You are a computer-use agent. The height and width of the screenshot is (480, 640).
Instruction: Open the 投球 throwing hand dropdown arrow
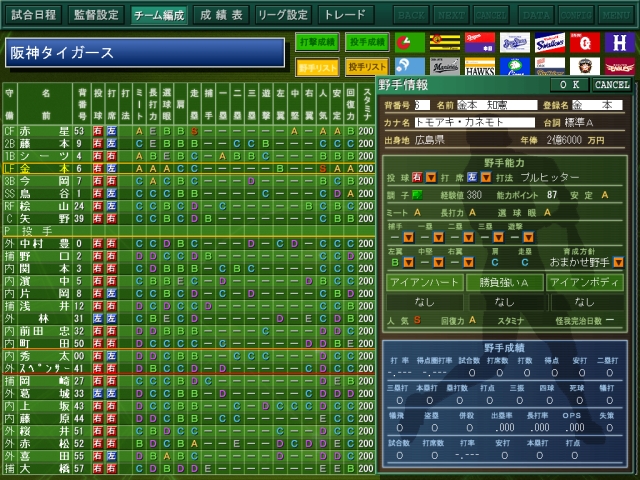431,178
